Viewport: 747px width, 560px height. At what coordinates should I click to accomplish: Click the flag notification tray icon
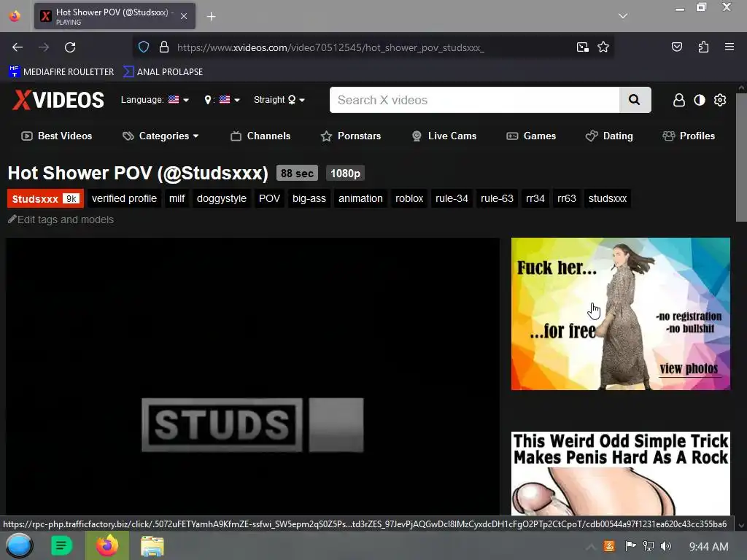point(630,546)
